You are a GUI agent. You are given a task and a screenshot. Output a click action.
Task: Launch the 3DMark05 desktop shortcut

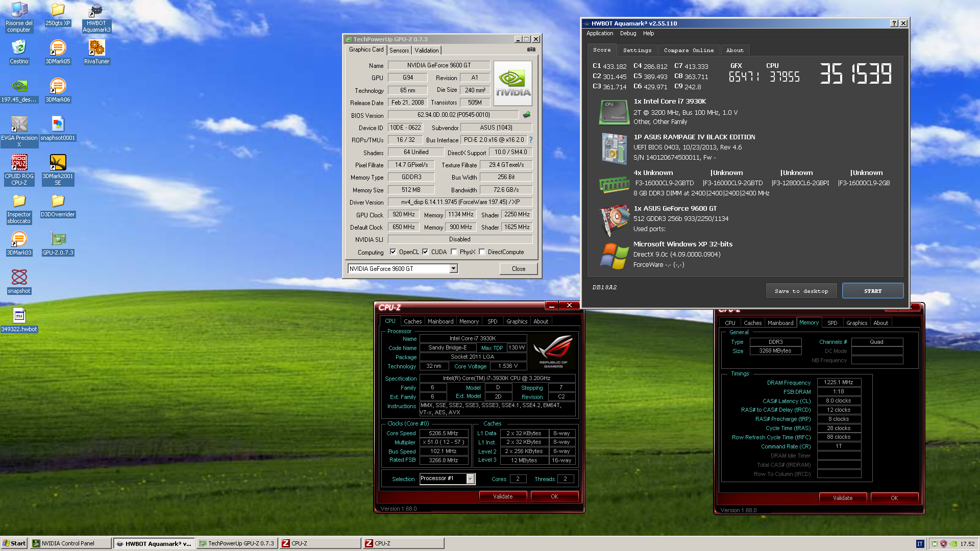click(58, 52)
